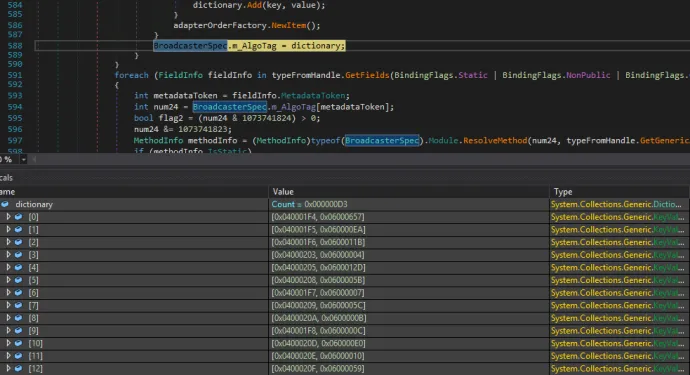The height and width of the screenshot is (375, 690).
Task: Expand dictionary entry [4]
Action: point(8,267)
